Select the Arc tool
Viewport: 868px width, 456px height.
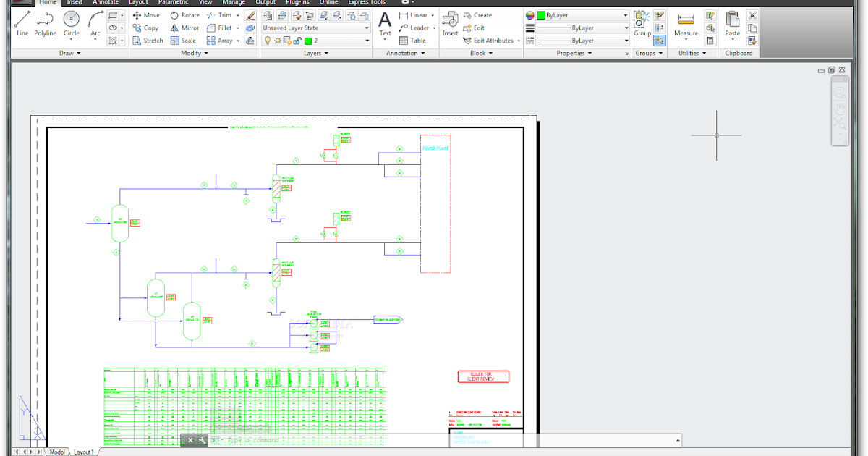coord(95,23)
